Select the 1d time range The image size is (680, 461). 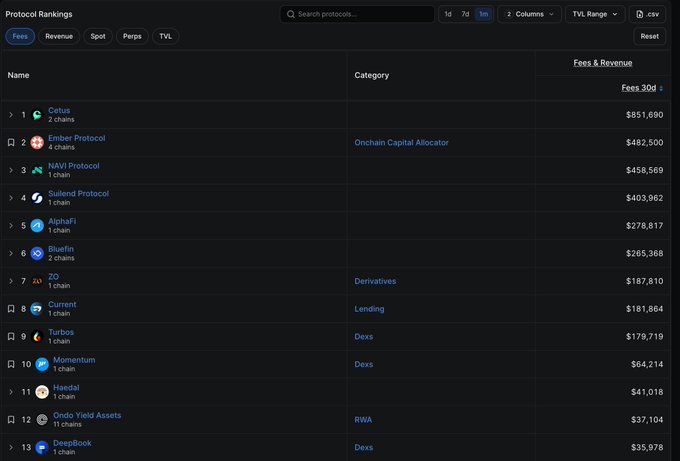(448, 14)
